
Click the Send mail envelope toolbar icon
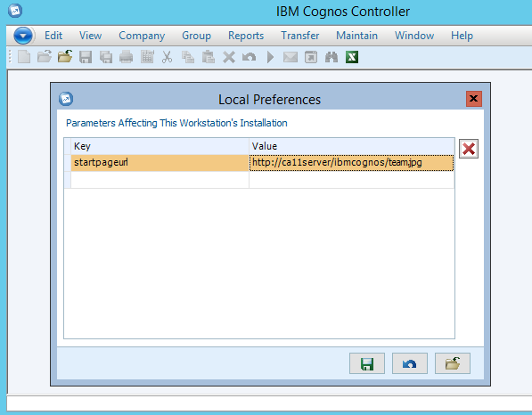click(x=291, y=57)
